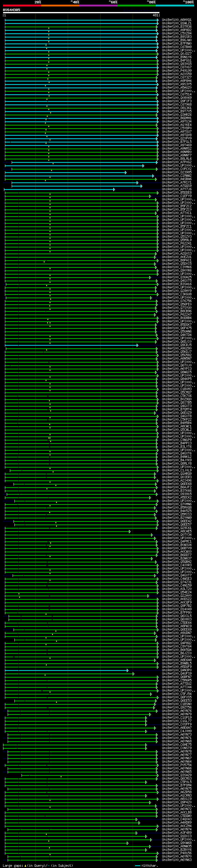Click the last hit UniRef100_A6YN63

[177, 860]
